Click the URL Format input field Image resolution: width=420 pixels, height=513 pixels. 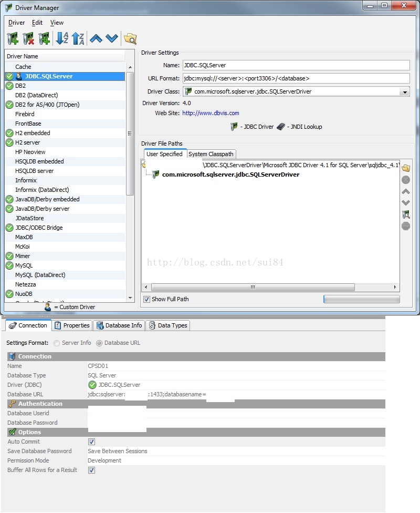(x=296, y=78)
